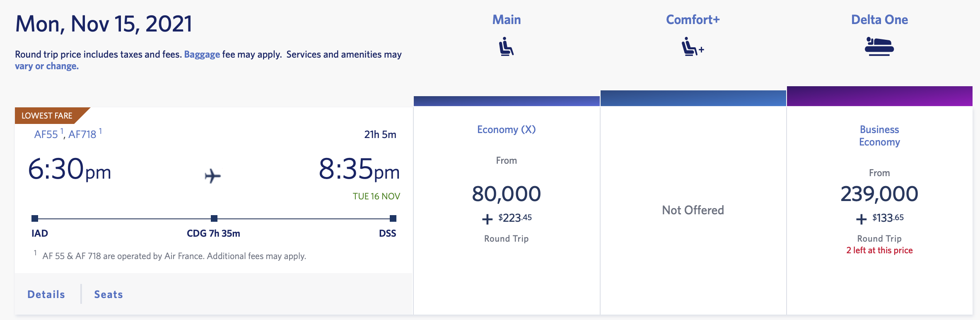This screenshot has height=320, width=980.
Task: Open the AF55 flight number details
Action: click(46, 133)
